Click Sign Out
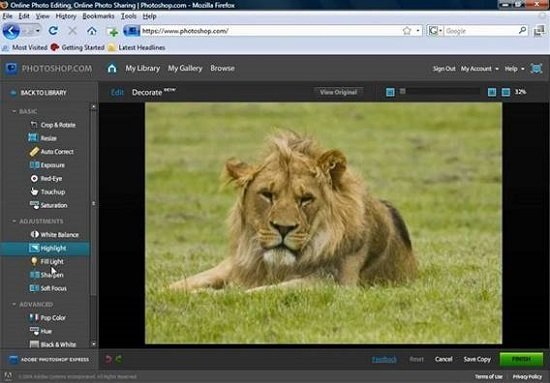Viewport: 550px width, 383px height. tap(444, 69)
